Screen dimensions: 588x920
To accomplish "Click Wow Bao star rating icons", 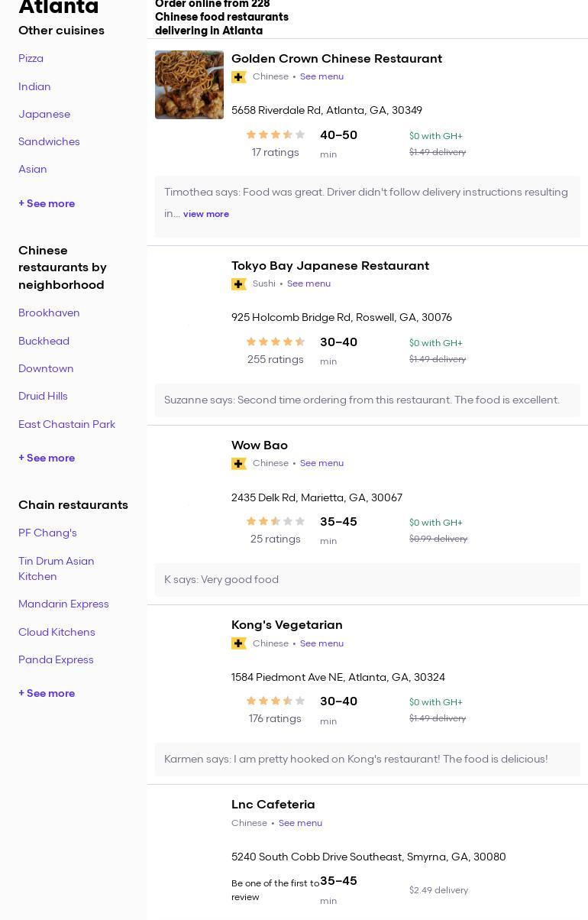I will pyautogui.click(x=275, y=521).
